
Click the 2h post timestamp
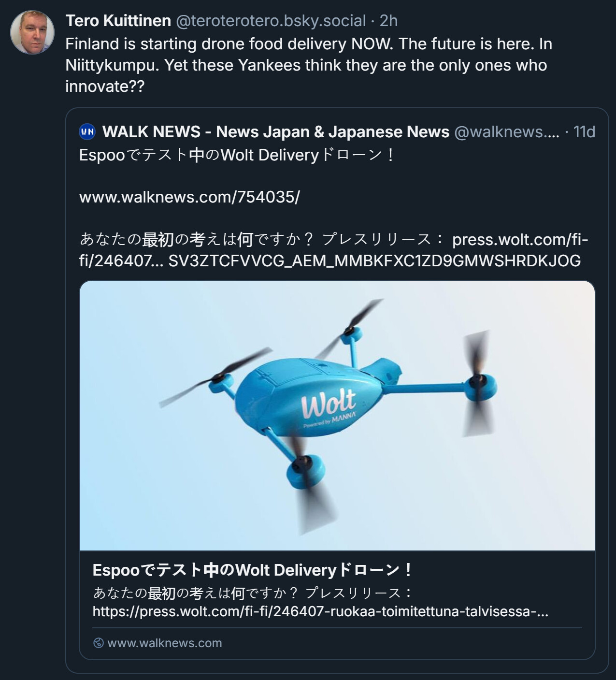(x=389, y=21)
